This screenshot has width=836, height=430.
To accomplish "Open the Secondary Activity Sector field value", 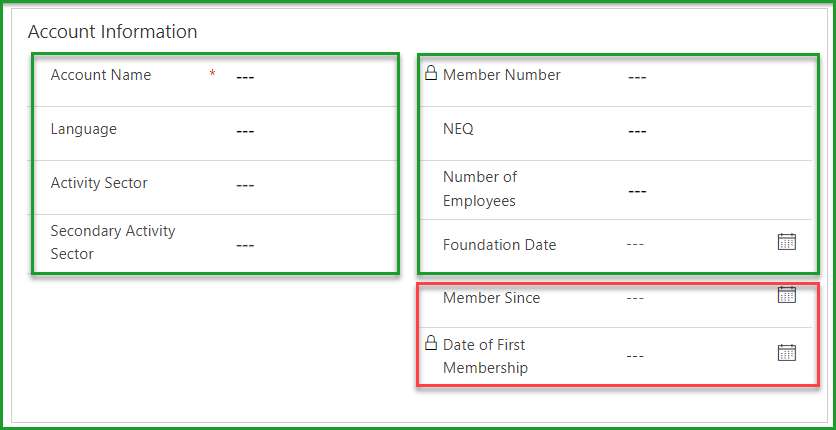I will (x=245, y=244).
